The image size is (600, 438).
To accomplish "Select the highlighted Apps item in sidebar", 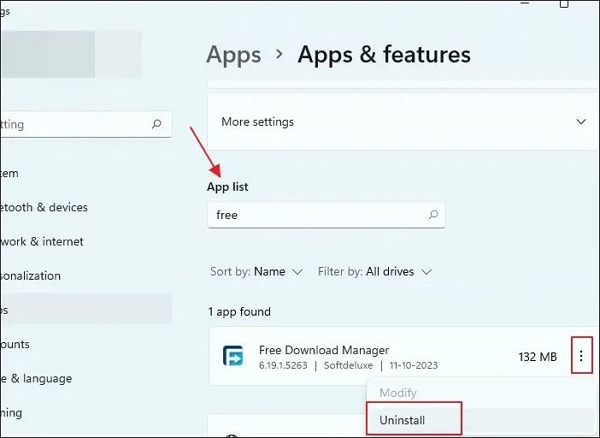I will [x=86, y=309].
